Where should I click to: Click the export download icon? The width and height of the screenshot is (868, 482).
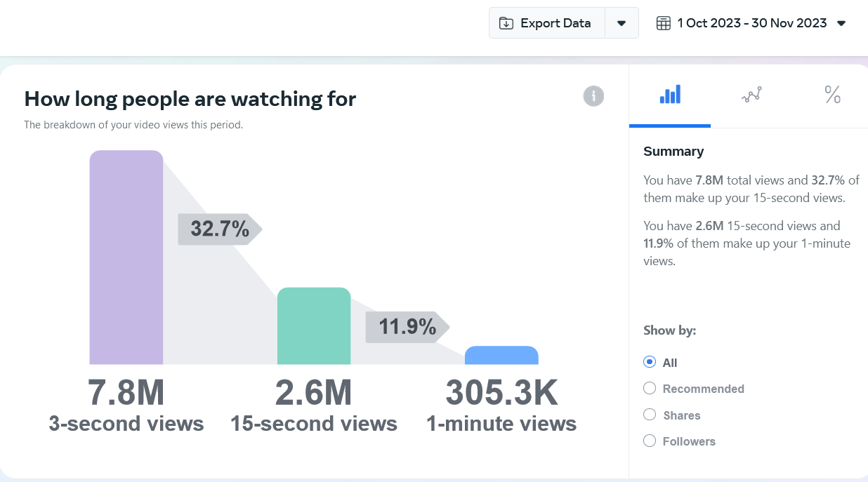point(506,23)
